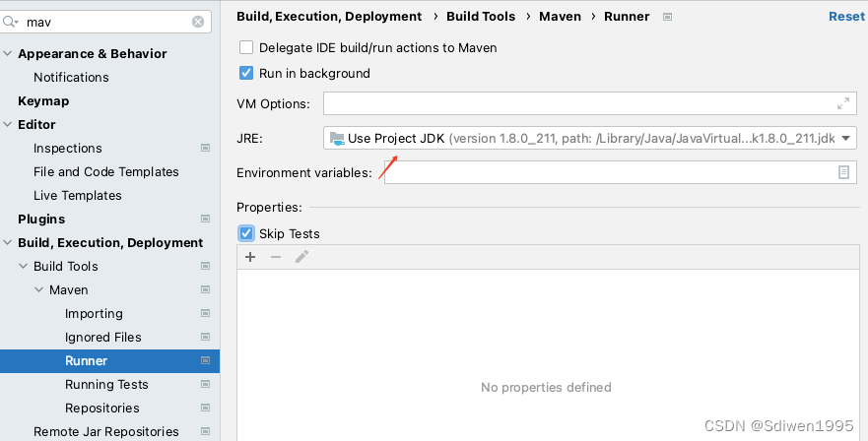The image size is (868, 441).
Task: Click the project-level icon next to Maven
Action: [205, 290]
